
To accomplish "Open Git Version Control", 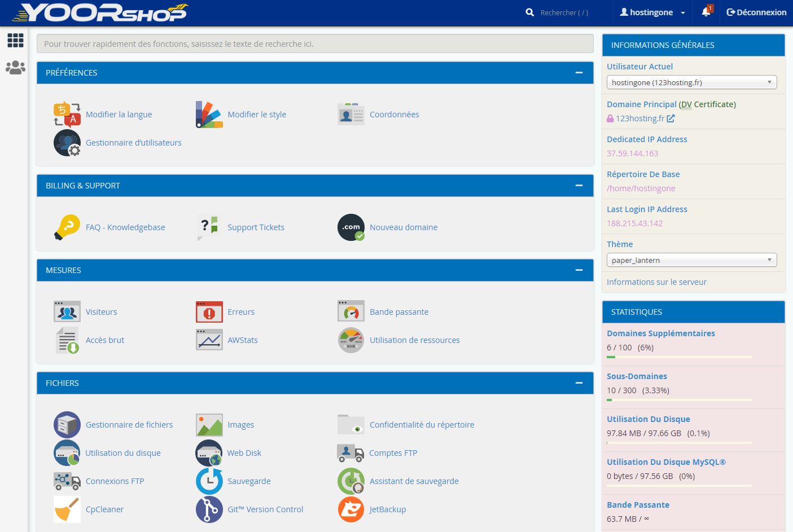I will pos(265,509).
